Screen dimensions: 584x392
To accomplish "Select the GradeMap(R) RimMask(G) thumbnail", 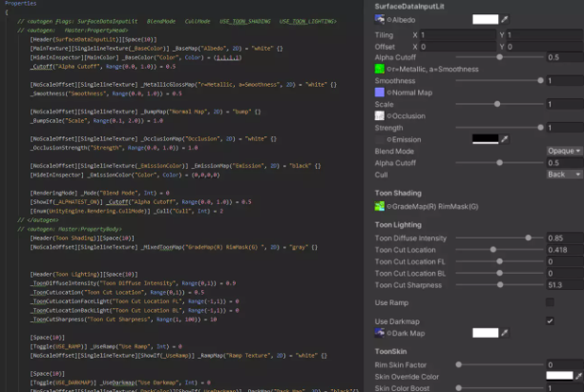I will [x=379, y=206].
